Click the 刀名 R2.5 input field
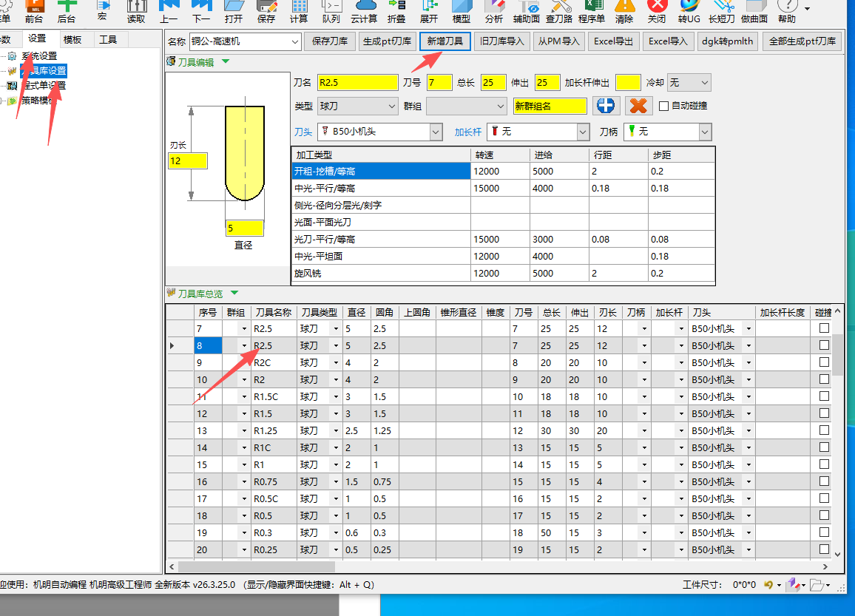The image size is (855, 616). coord(358,83)
